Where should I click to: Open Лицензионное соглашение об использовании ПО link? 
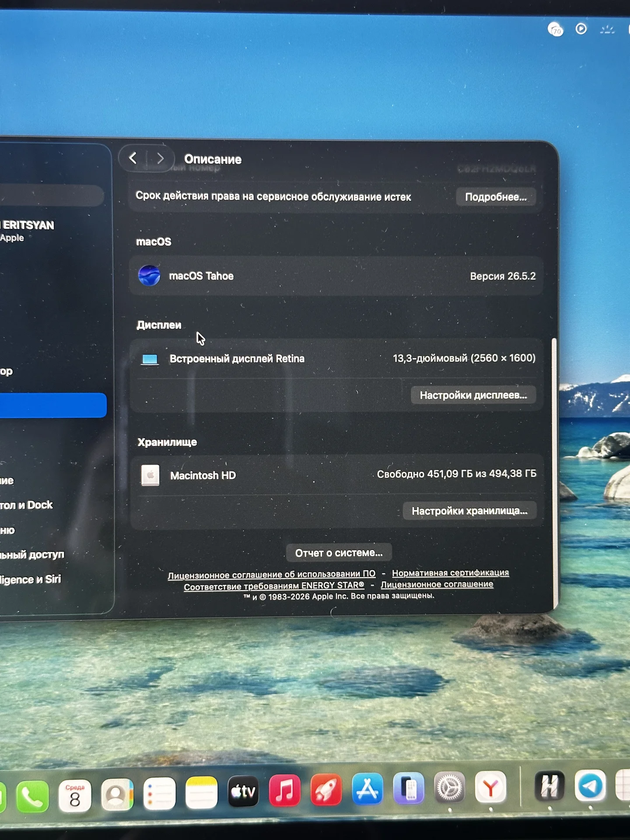(x=272, y=574)
